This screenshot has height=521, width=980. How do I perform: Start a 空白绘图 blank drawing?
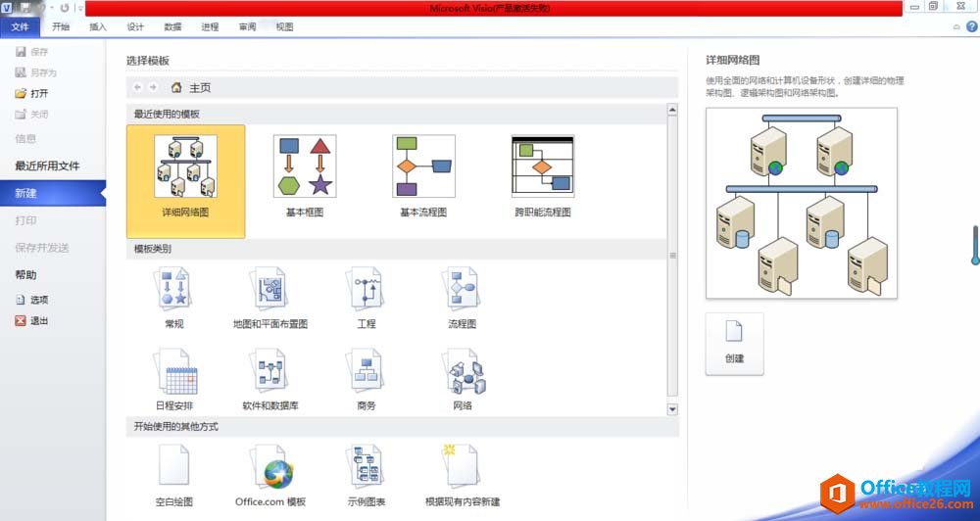click(x=173, y=475)
